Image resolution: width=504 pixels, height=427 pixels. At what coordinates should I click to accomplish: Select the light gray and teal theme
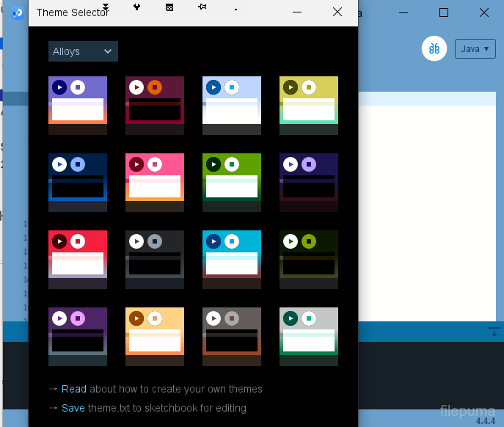[309, 337]
